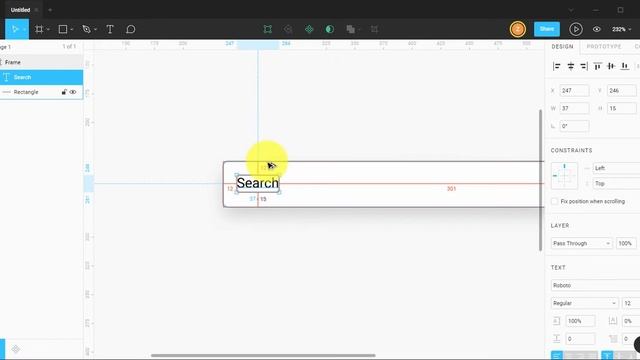Image resolution: width=640 pixels, height=360 pixels.
Task: Click the rotation angle field
Action: [x=574, y=126]
